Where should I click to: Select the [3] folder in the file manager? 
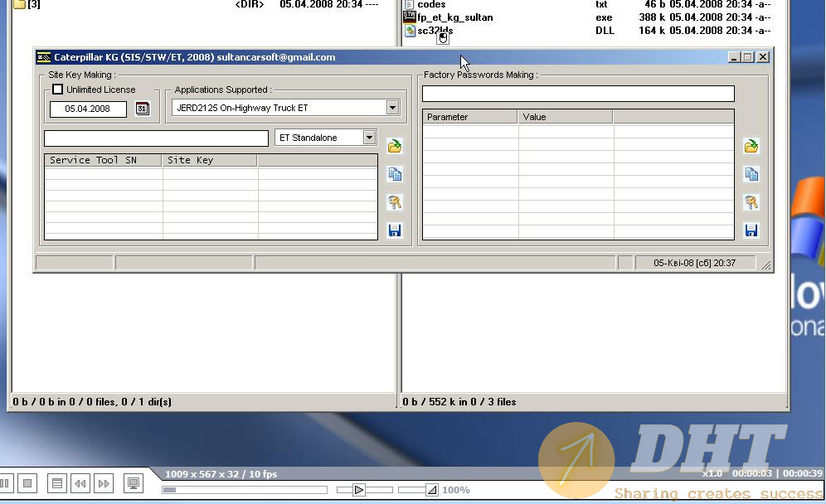(27, 4)
